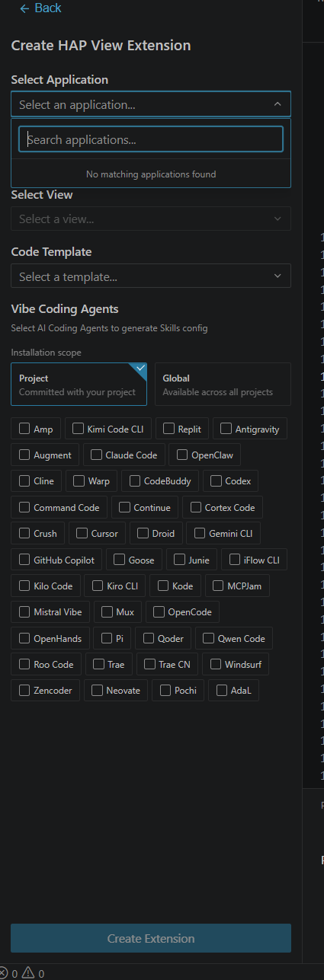The height and width of the screenshot is (980, 324).
Task: Enable the Kimi Code CLI agent
Action: pos(78,429)
